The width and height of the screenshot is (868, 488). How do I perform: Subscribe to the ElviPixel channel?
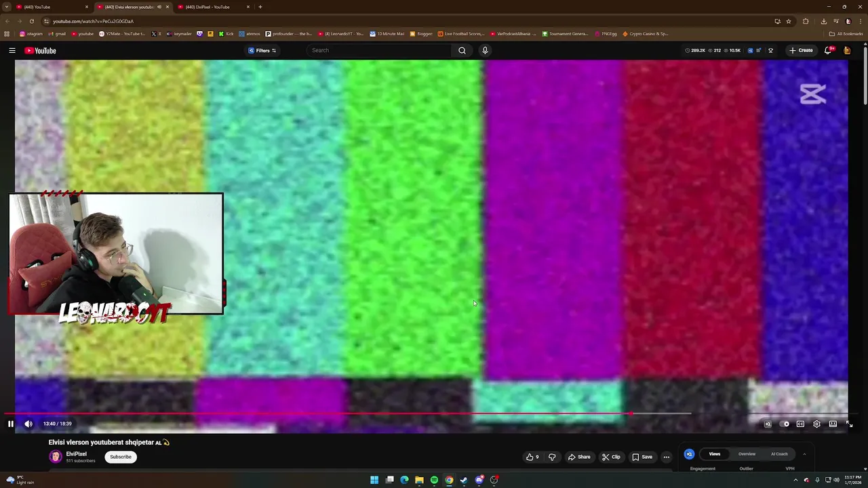pos(121,457)
